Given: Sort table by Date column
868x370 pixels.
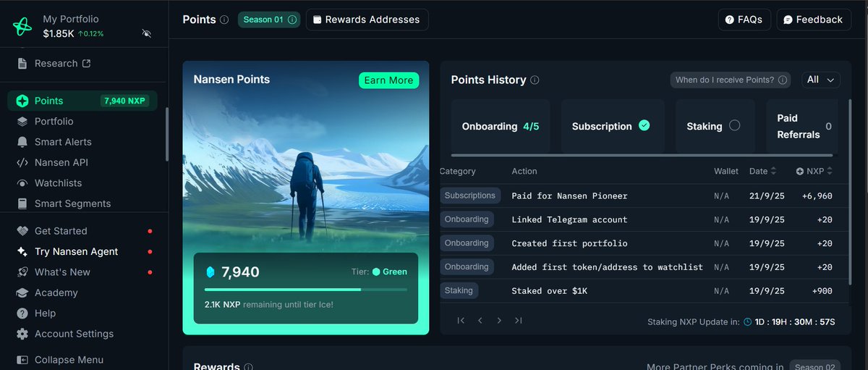Looking at the screenshot, I should 762,172.
